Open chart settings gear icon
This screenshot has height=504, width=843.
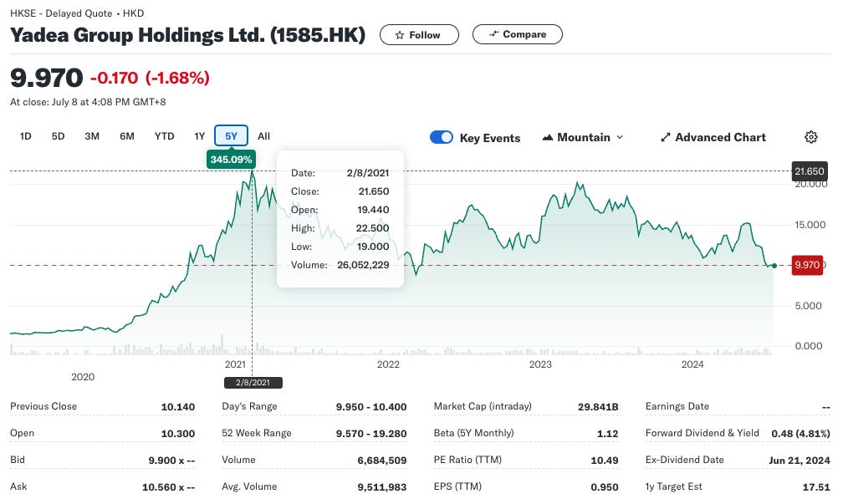pyautogui.click(x=810, y=137)
